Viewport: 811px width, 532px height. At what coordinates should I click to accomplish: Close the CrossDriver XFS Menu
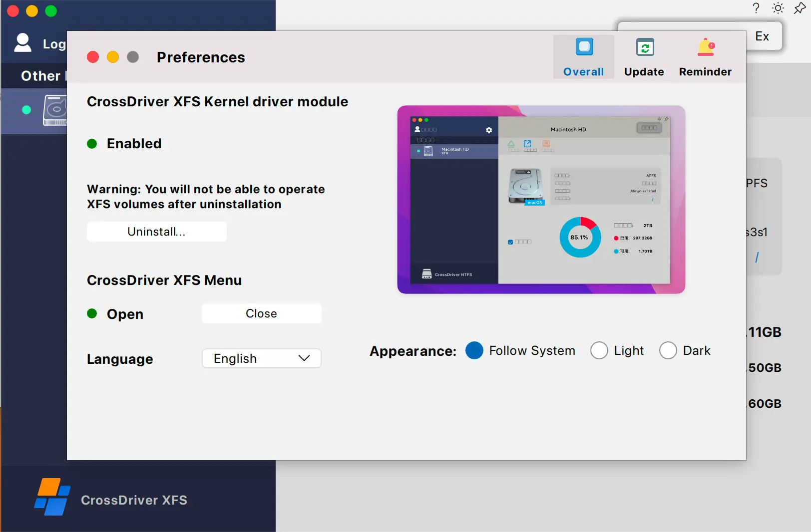point(261,313)
